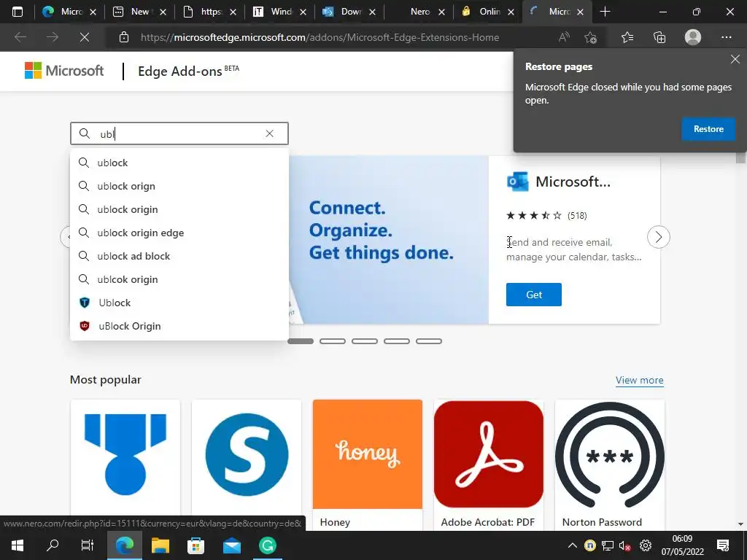
Task: Open the View more link
Action: (639, 380)
